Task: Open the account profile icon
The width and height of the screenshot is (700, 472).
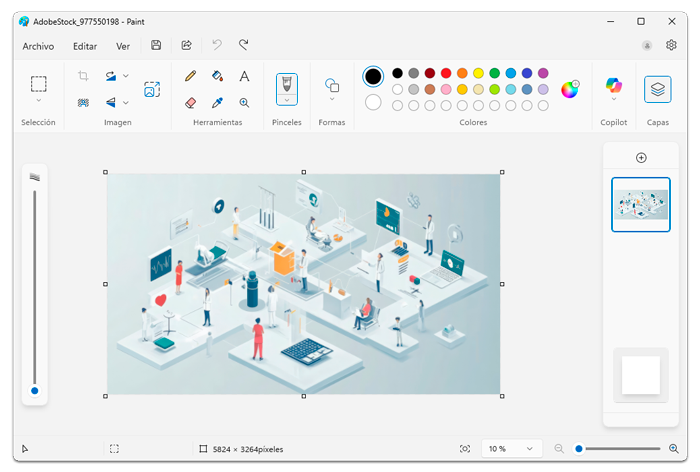Action: (x=646, y=45)
